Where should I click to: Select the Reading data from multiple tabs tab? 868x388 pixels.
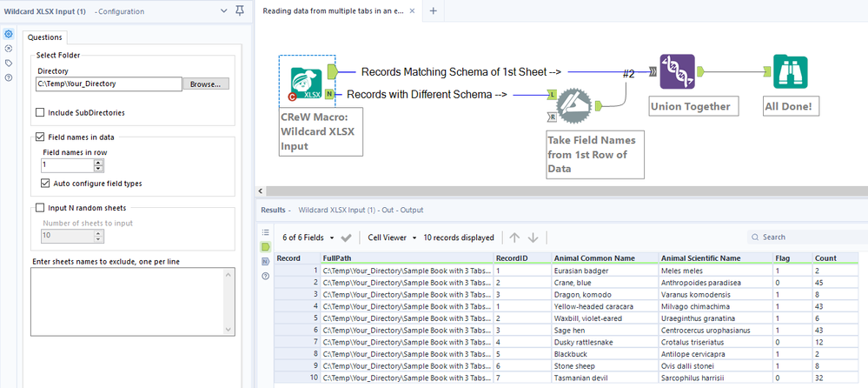(334, 11)
